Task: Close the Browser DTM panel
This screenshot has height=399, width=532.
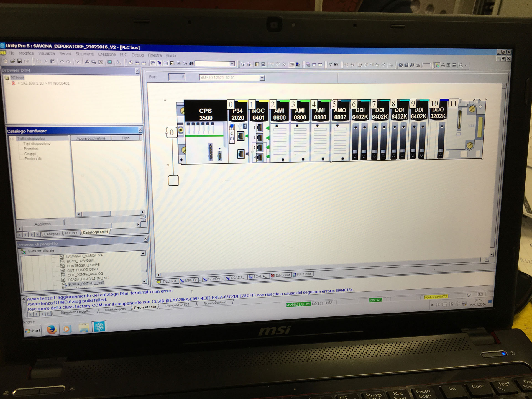Action: 137,71
